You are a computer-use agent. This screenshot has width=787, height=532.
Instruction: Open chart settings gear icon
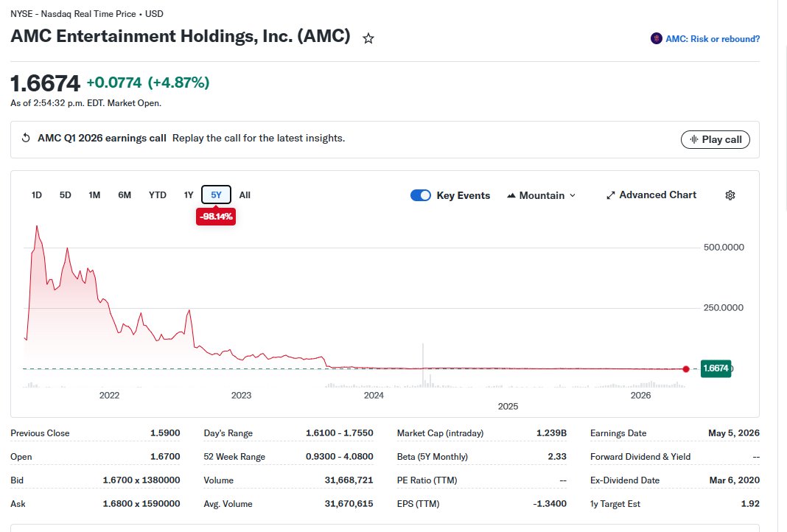[x=730, y=195]
